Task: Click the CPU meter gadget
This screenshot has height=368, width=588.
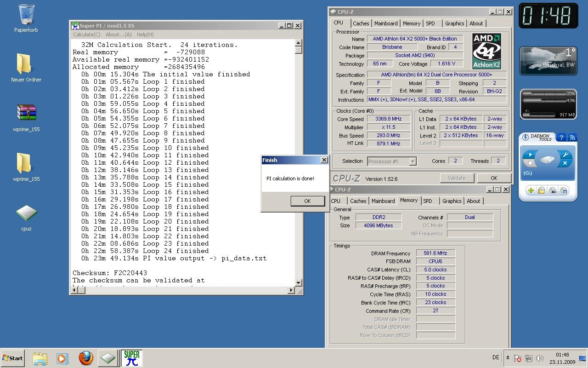Action: [548, 104]
